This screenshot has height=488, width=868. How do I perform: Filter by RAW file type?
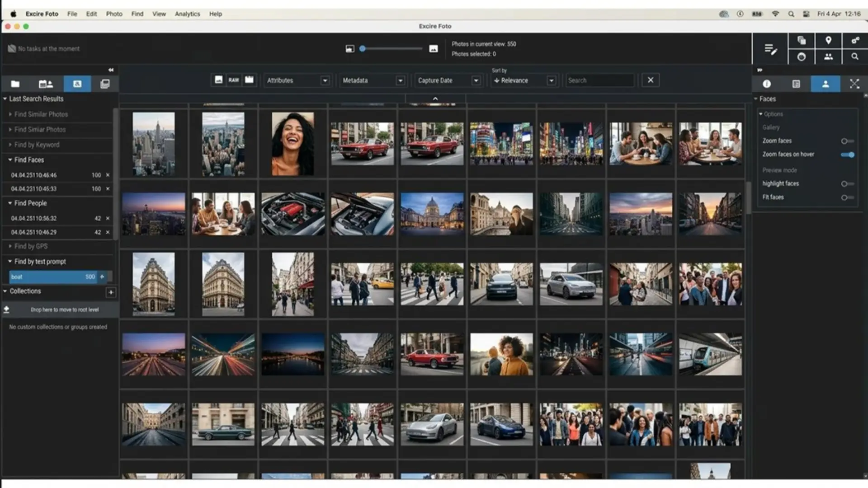tap(234, 80)
